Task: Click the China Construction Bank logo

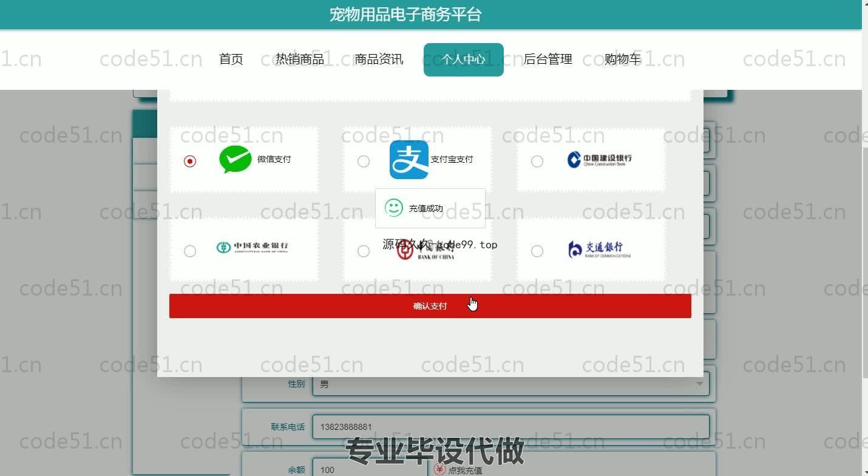Action: [x=599, y=160]
